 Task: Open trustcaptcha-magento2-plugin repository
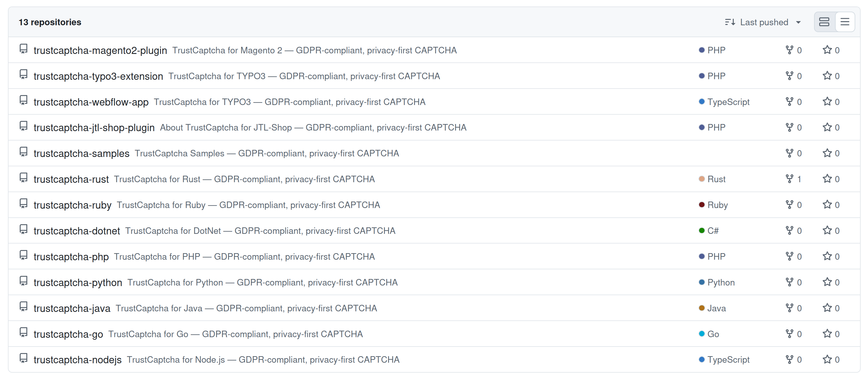pyautogui.click(x=100, y=50)
